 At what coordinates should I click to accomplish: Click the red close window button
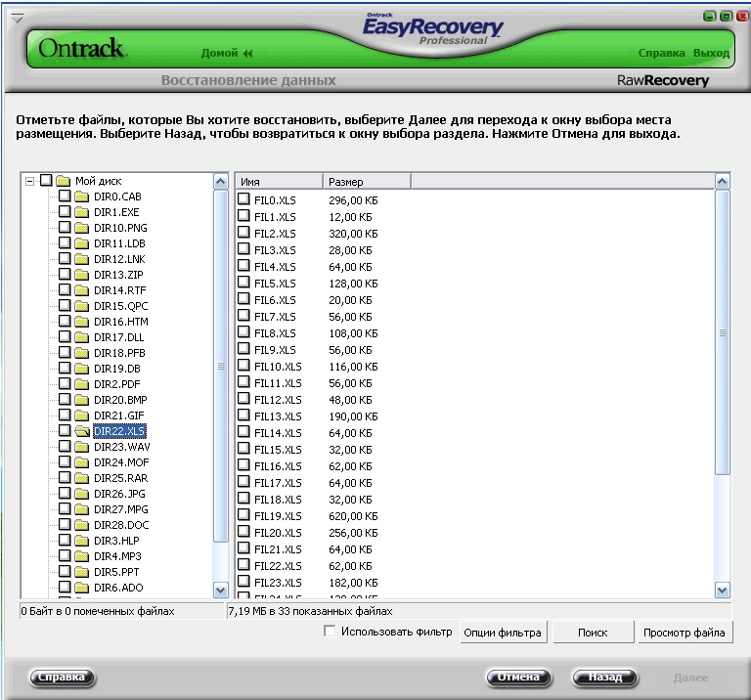click(x=742, y=17)
